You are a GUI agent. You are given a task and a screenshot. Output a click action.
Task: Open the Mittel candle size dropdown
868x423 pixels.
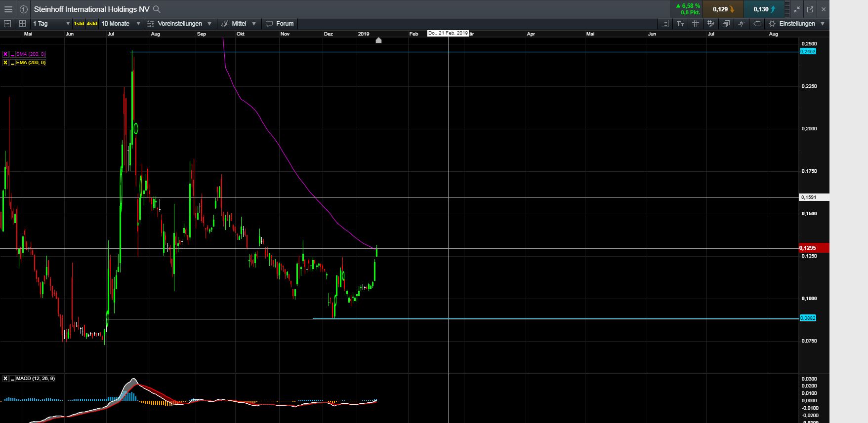pyautogui.click(x=239, y=24)
